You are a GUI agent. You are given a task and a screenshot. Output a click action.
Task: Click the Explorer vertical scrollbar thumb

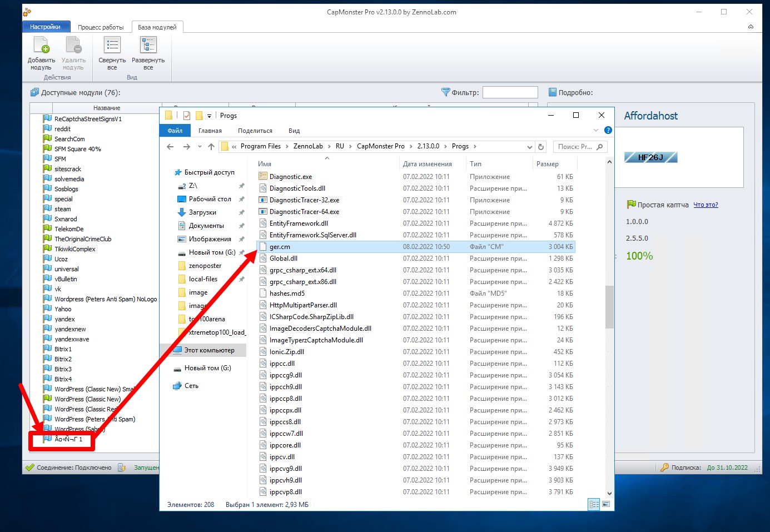click(x=609, y=307)
